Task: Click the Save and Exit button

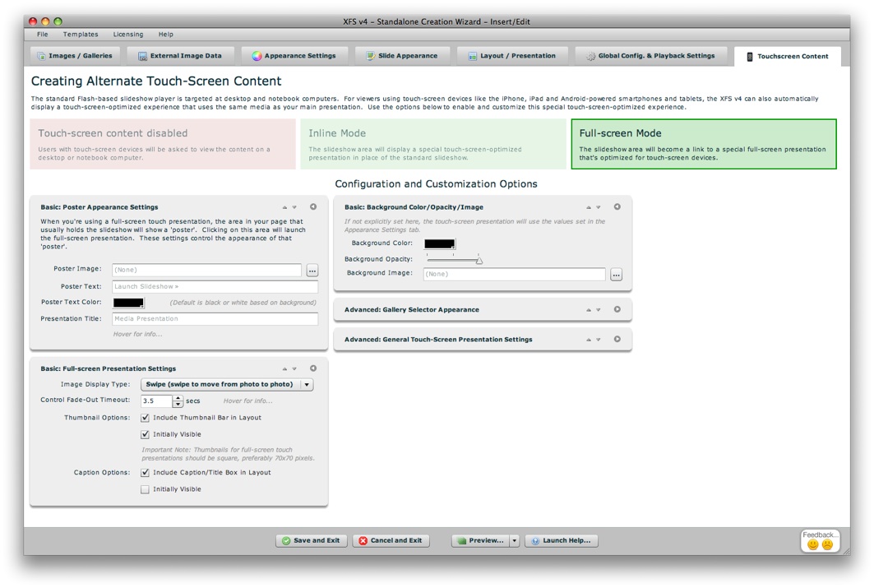Action: 311,541
